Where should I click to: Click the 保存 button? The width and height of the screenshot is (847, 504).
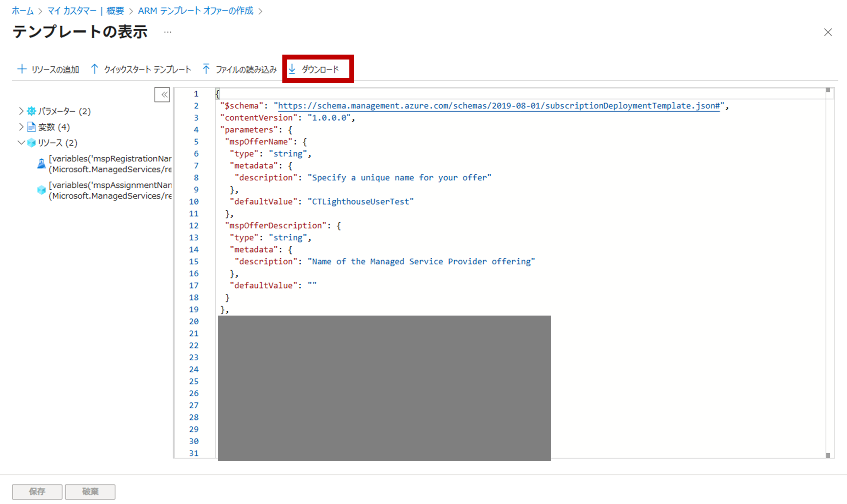click(x=37, y=491)
